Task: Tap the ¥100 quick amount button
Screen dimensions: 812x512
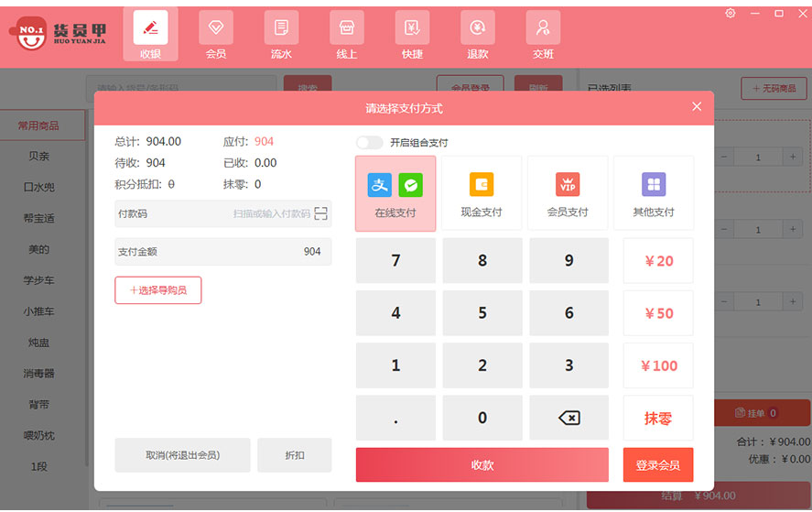Action: [658, 365]
